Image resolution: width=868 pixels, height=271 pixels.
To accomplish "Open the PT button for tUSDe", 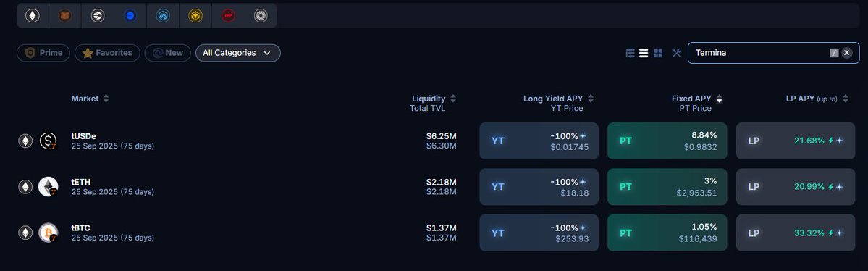I will point(667,141).
